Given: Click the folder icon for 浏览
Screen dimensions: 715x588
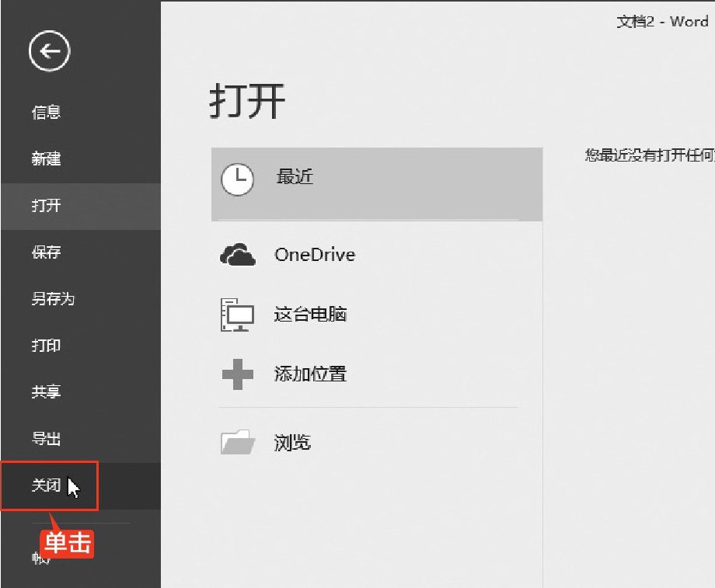Looking at the screenshot, I should click(238, 442).
